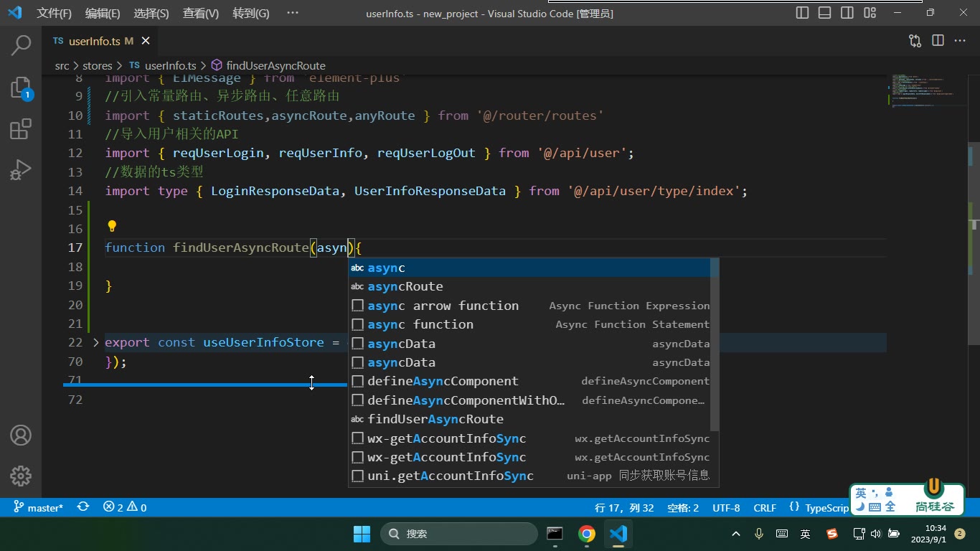Open the Accounts icon in activity bar
980x551 pixels.
click(21, 435)
